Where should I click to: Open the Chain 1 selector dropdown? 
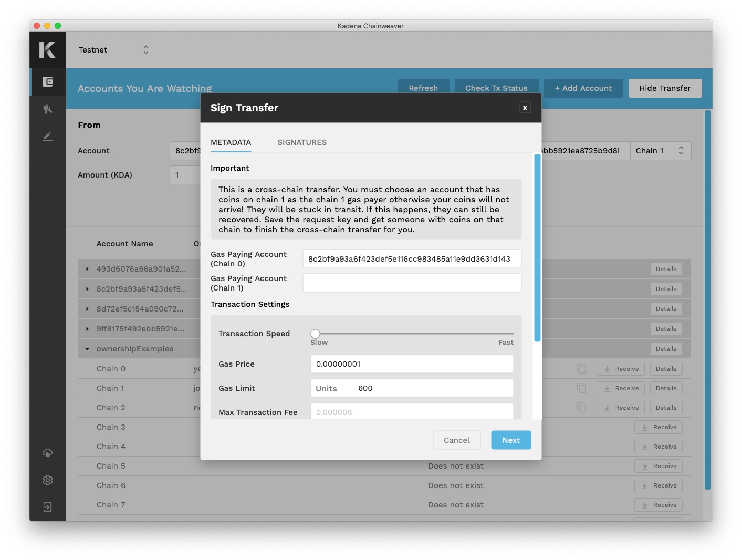(x=660, y=151)
